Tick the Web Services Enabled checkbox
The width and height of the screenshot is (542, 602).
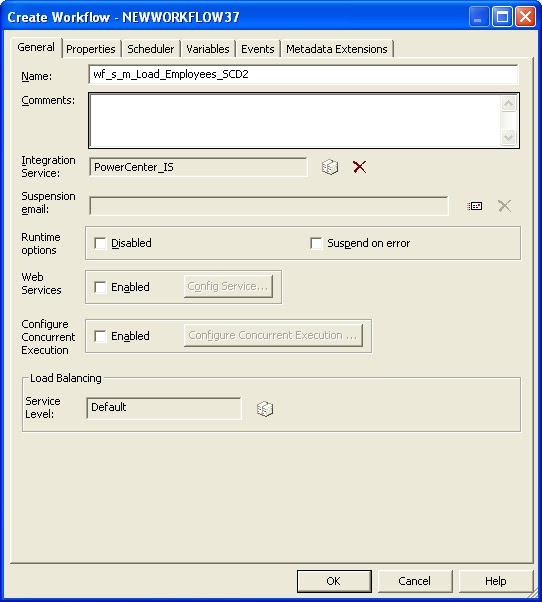pos(100,287)
